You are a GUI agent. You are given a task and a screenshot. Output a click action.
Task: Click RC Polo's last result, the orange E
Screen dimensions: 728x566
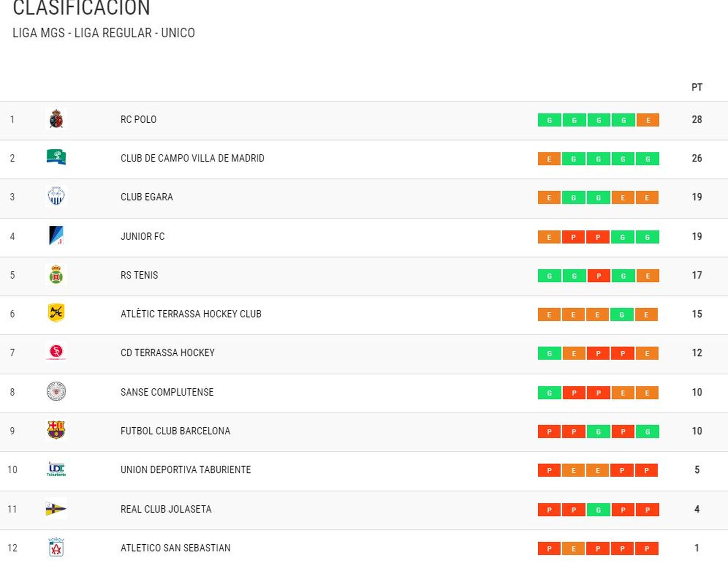click(x=647, y=120)
